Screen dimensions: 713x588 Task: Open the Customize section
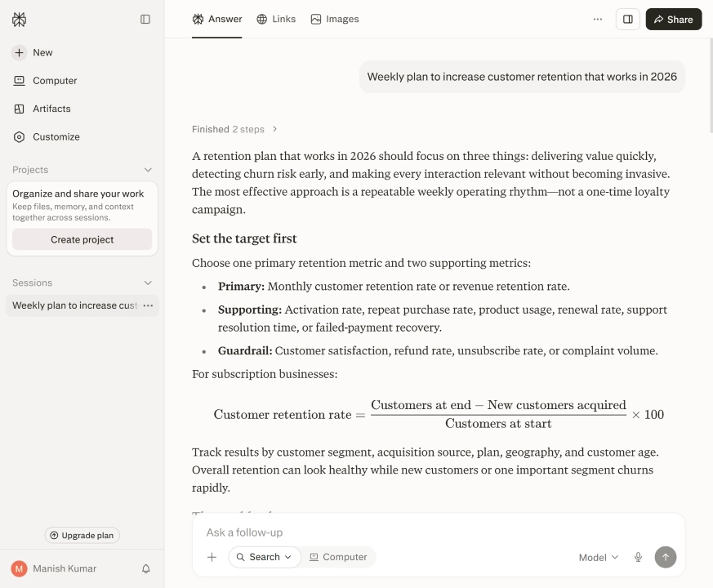[x=46, y=137]
